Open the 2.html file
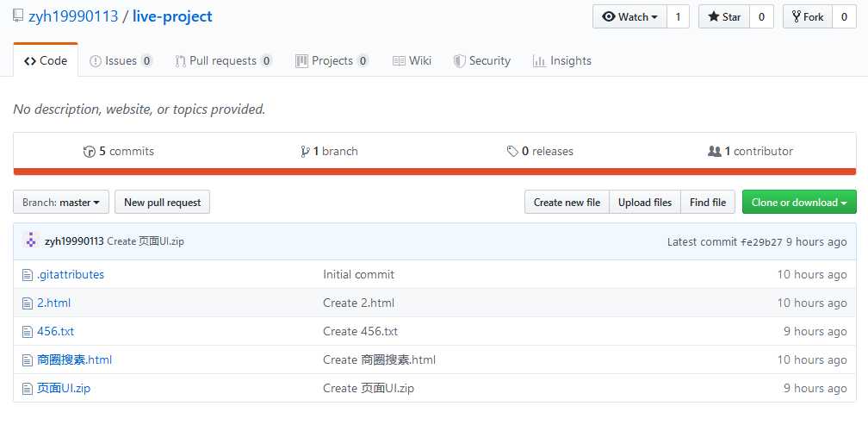This screenshot has height=425, width=868. click(53, 303)
